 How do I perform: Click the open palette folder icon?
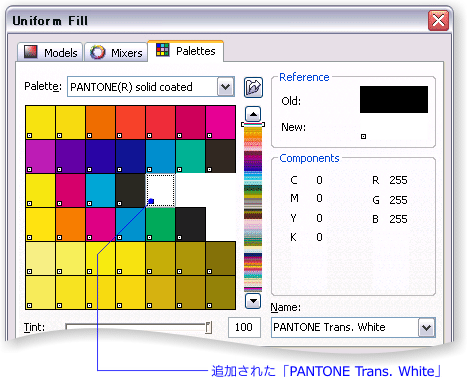253,87
